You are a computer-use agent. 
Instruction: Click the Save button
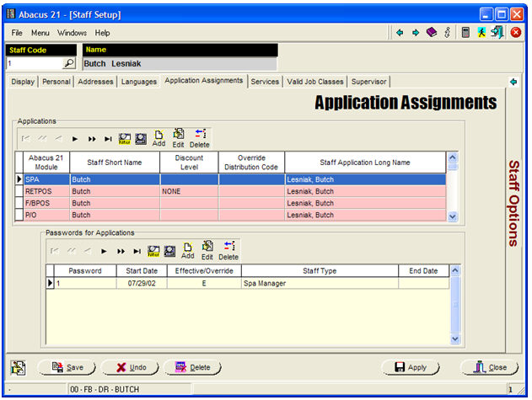67,367
